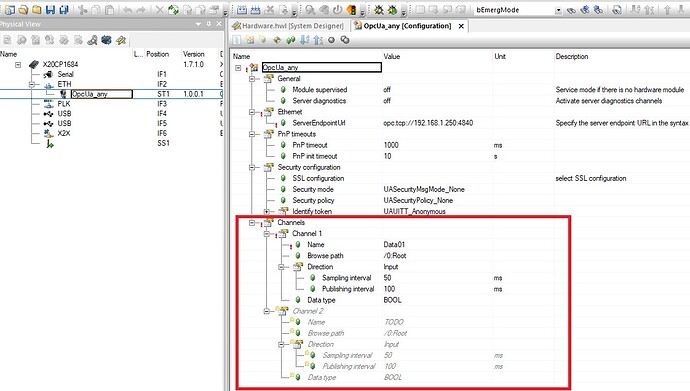
Task: Switch to the Hardware.hwl System Designer tab
Action: 289,26
